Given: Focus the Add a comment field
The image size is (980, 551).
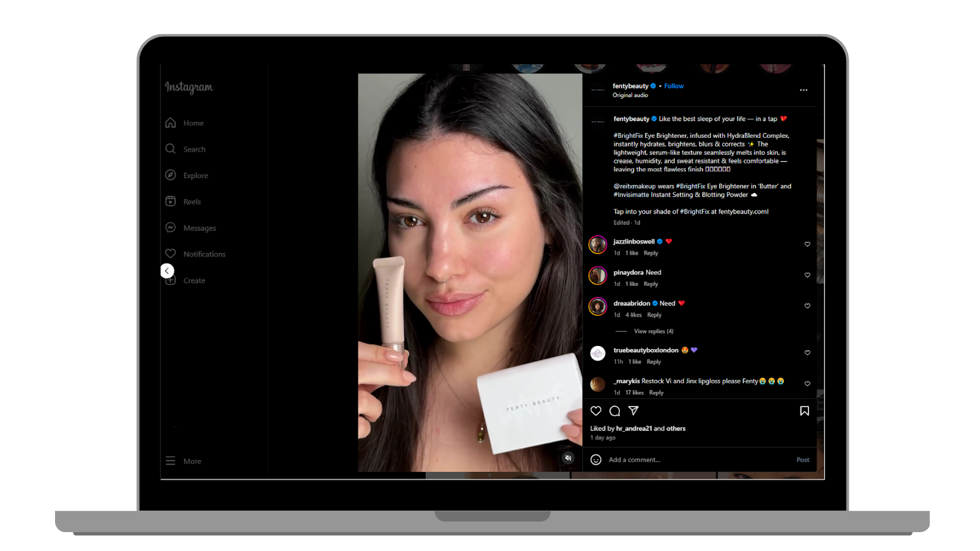Looking at the screenshot, I should (698, 460).
